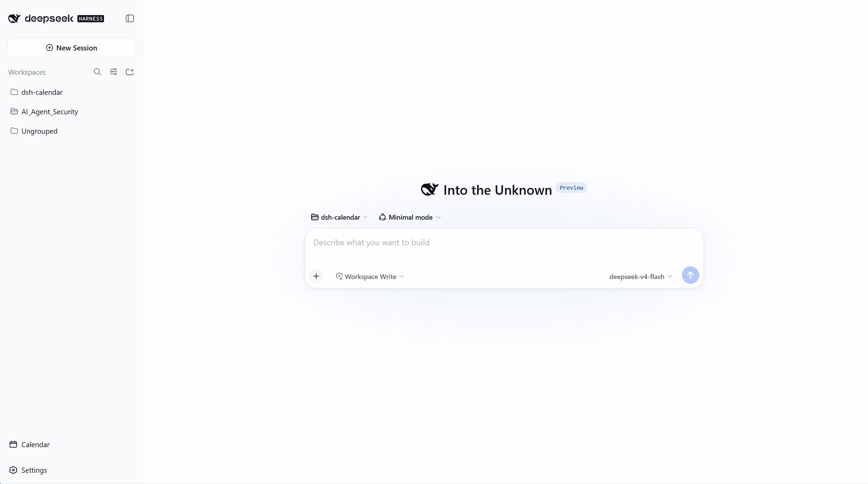Click the Workspaces section heading
The image size is (868, 484).
tap(27, 72)
